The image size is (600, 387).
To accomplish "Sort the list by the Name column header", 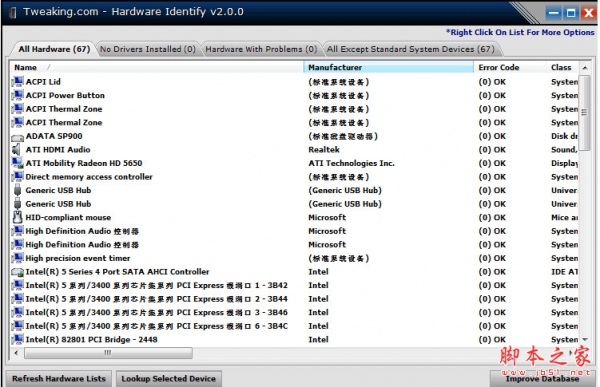I will point(156,67).
